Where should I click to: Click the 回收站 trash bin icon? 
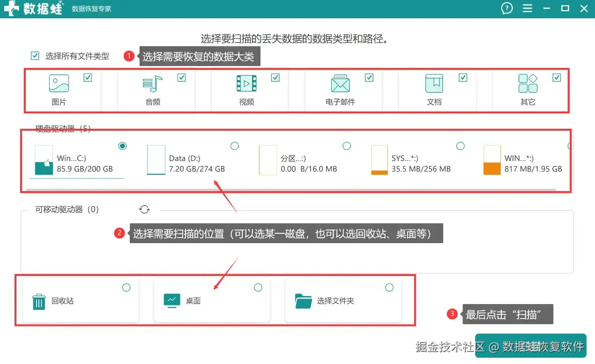point(39,302)
